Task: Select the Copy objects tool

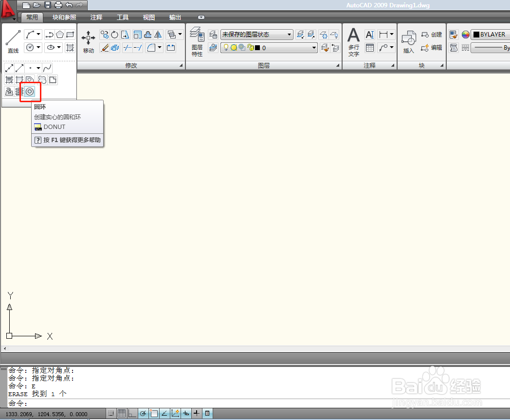Action: [x=105, y=34]
